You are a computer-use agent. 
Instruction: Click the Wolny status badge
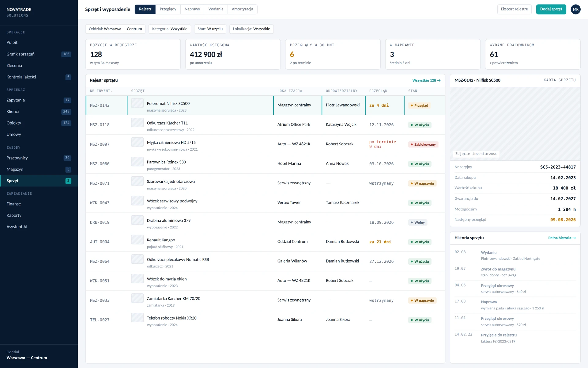click(x=417, y=222)
